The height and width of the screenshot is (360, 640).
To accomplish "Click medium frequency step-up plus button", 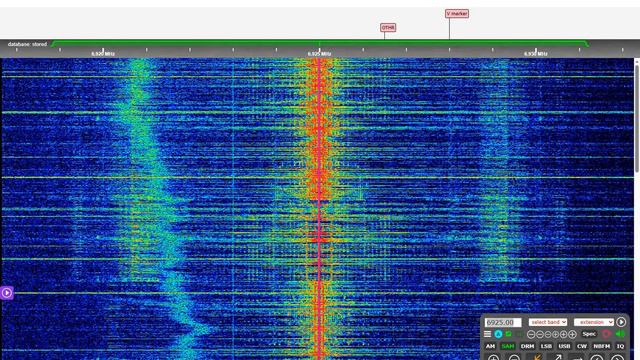I will (563, 334).
